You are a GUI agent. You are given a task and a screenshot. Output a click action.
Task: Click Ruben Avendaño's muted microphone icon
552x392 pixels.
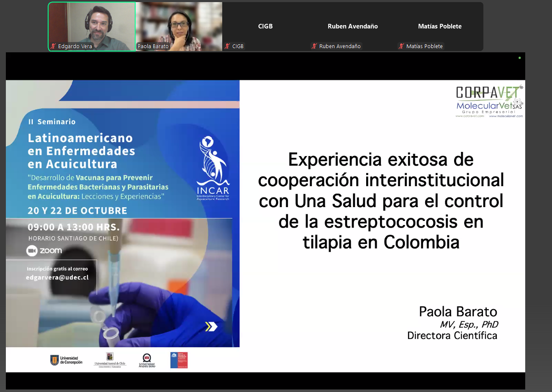coord(314,46)
